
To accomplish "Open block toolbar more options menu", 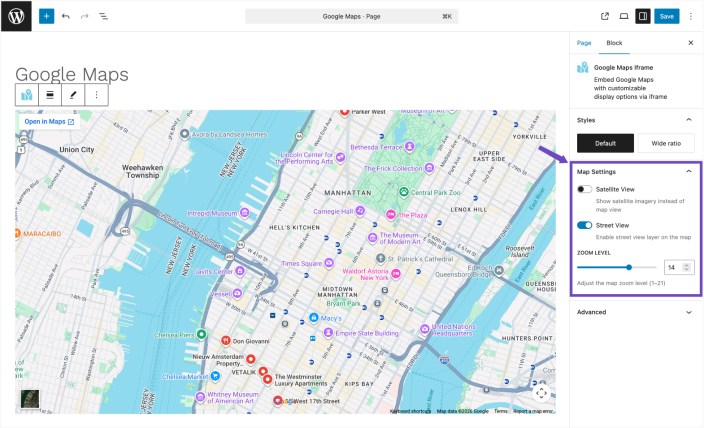I will 96,95.
